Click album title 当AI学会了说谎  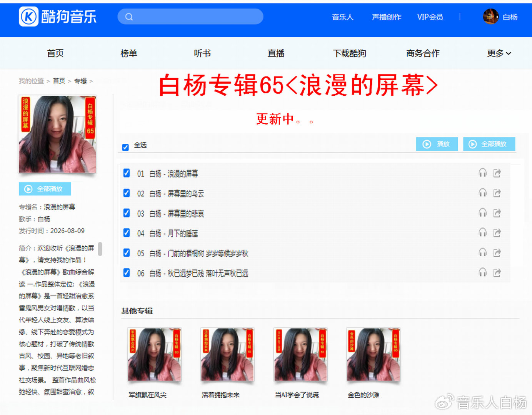297,395
